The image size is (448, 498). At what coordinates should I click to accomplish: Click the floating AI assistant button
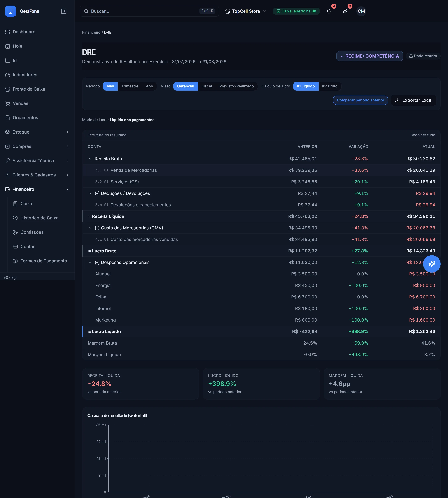432,264
